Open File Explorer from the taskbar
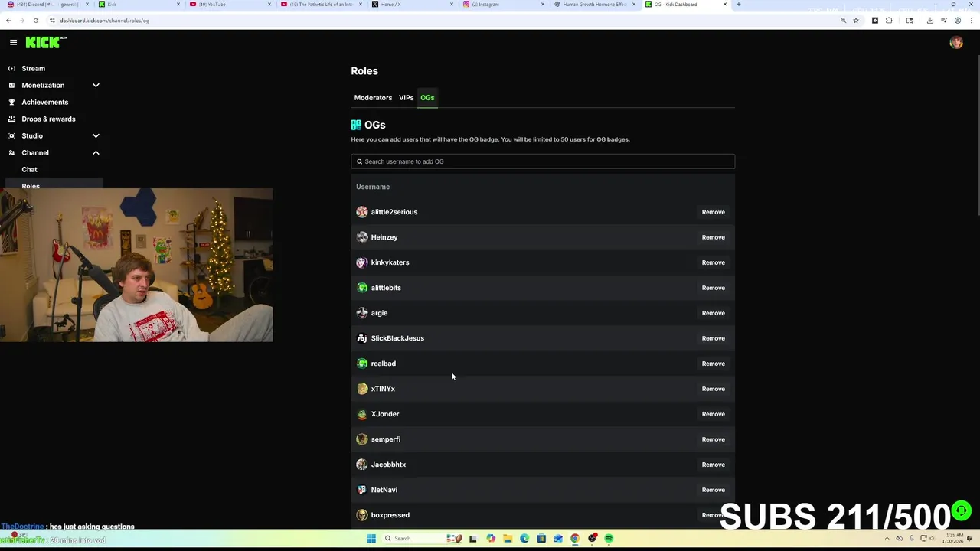The width and height of the screenshot is (980, 551). point(507,539)
